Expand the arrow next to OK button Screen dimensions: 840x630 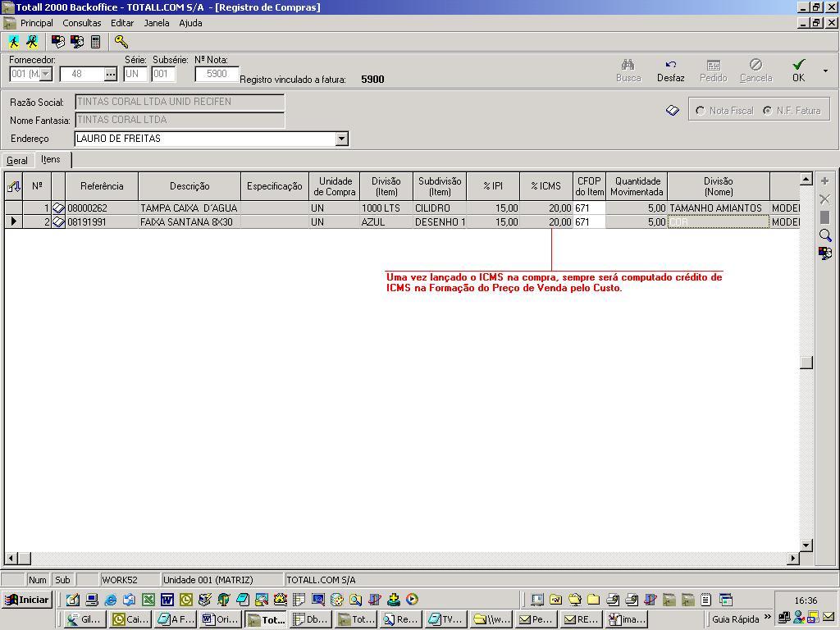824,71
